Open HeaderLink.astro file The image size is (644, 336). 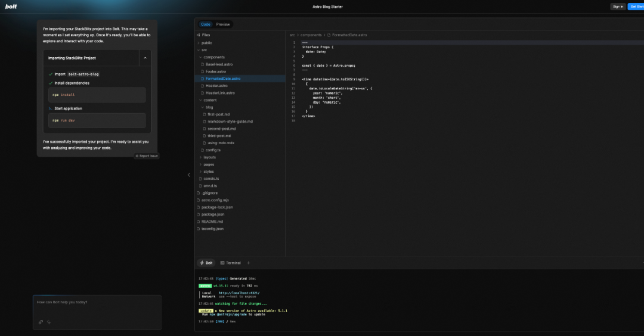coord(220,93)
